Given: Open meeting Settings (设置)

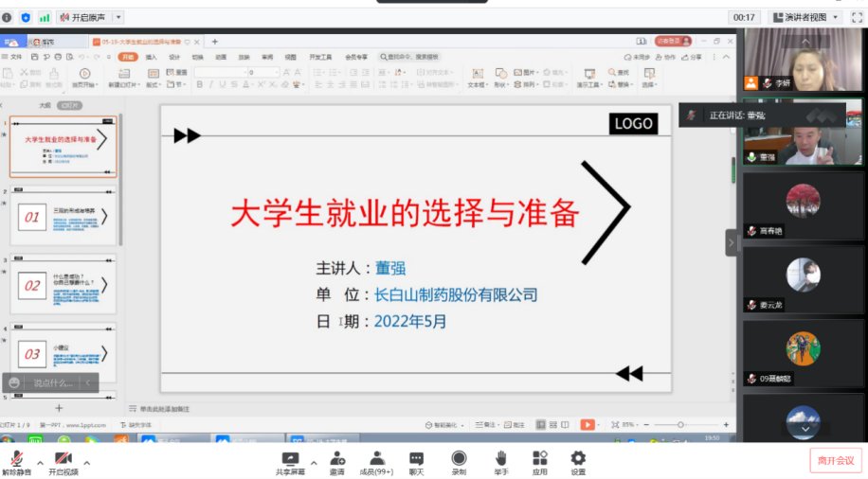Looking at the screenshot, I should [578, 461].
